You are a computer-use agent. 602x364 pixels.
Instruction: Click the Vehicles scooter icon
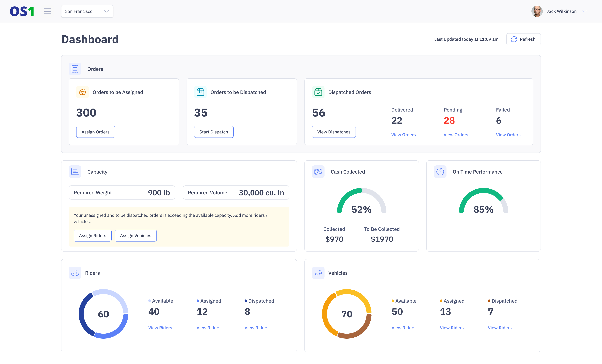[318, 273]
